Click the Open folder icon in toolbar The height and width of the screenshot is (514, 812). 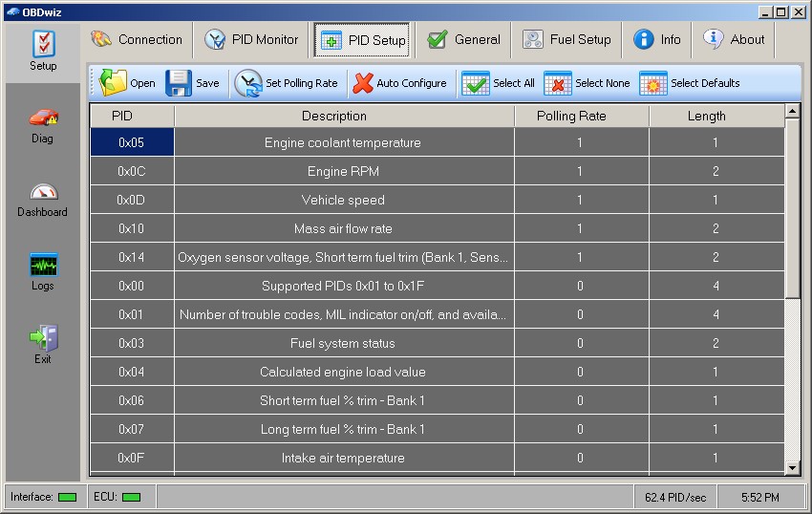(113, 83)
